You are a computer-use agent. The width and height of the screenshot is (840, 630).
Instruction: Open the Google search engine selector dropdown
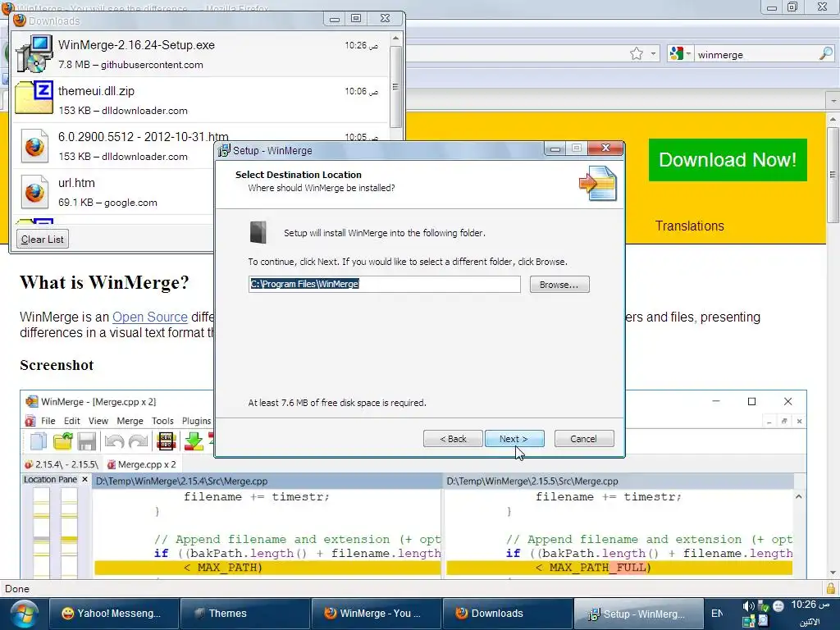pyautogui.click(x=680, y=53)
